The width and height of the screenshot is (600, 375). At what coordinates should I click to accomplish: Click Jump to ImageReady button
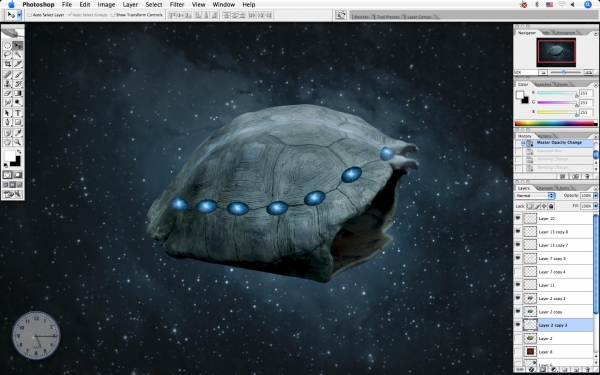[x=13, y=194]
